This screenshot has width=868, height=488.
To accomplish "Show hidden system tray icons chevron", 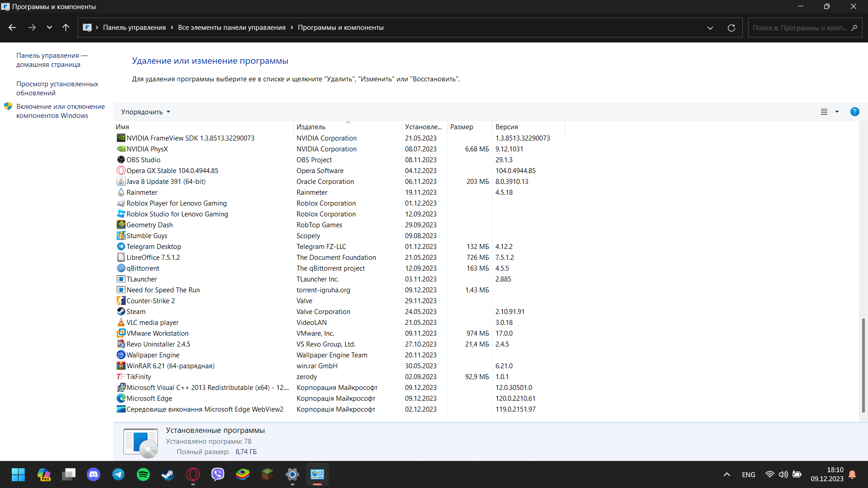I will click(x=727, y=474).
